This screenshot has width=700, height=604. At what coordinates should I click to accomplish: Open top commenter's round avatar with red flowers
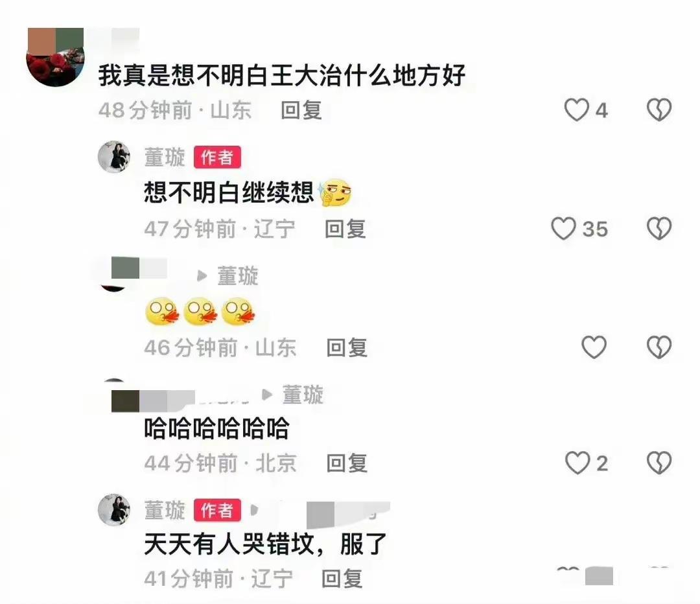coord(56,57)
